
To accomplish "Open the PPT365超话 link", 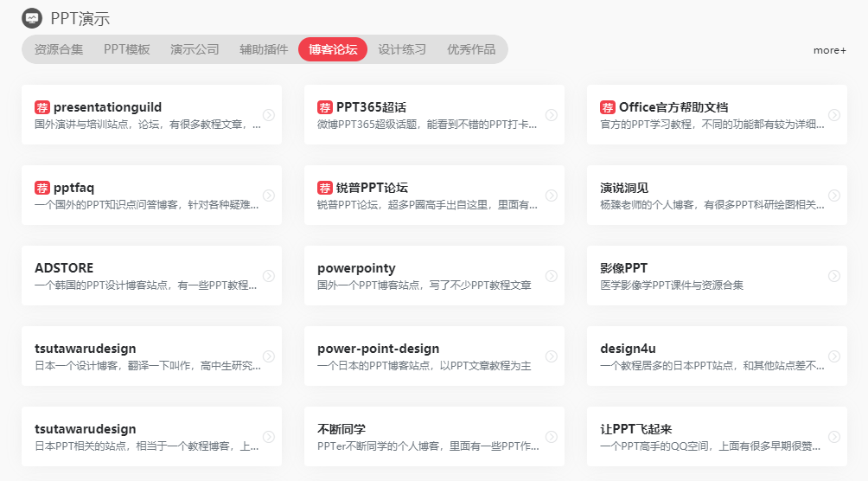I will (x=371, y=107).
